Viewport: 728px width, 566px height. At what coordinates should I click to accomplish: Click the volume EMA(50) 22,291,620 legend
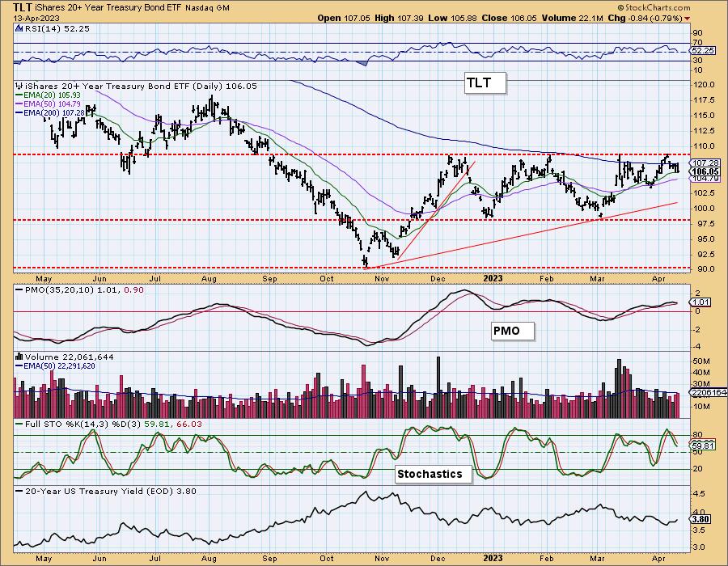(55, 366)
